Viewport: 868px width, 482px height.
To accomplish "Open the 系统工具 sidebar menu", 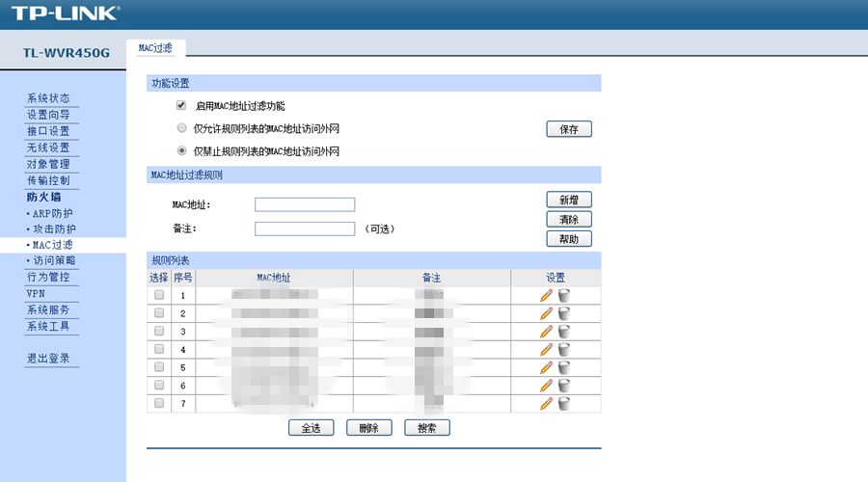I will click(x=48, y=327).
